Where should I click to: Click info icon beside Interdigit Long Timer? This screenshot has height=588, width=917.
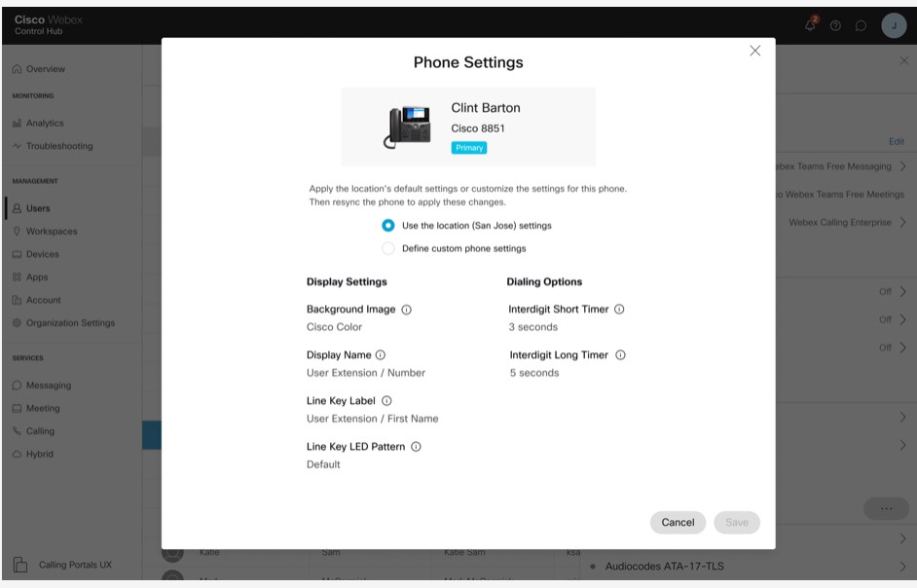click(620, 355)
